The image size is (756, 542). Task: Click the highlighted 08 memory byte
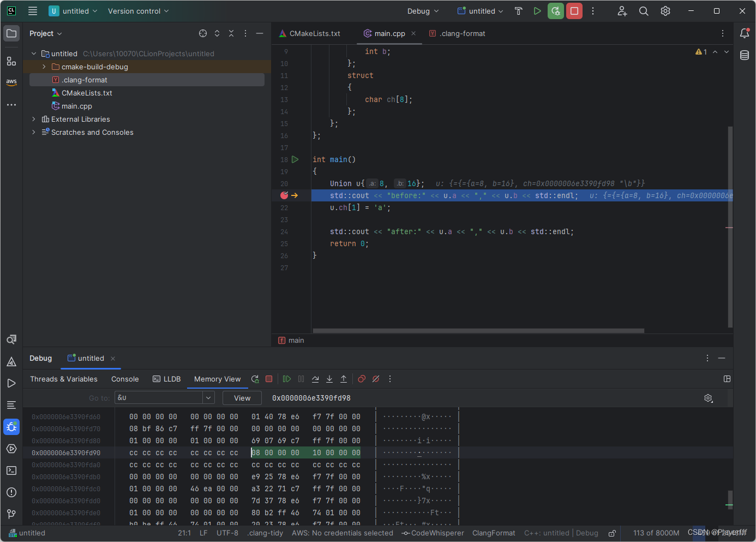[256, 452]
